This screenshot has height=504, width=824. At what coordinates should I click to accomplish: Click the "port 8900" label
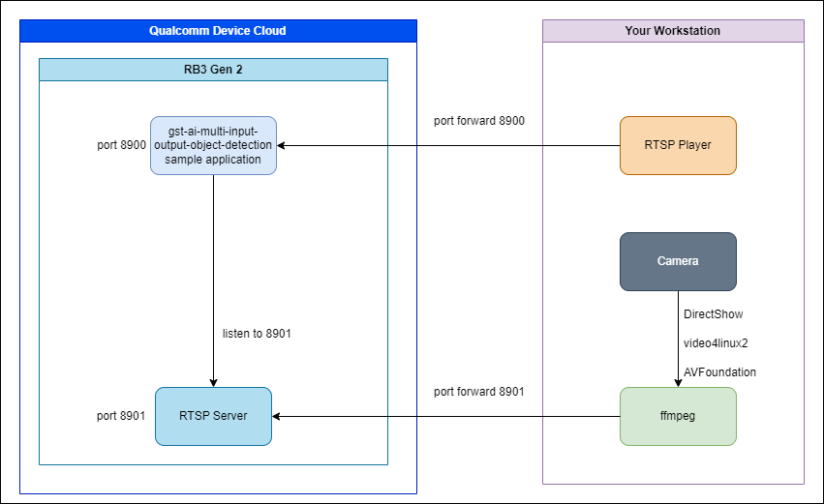pyautogui.click(x=121, y=145)
